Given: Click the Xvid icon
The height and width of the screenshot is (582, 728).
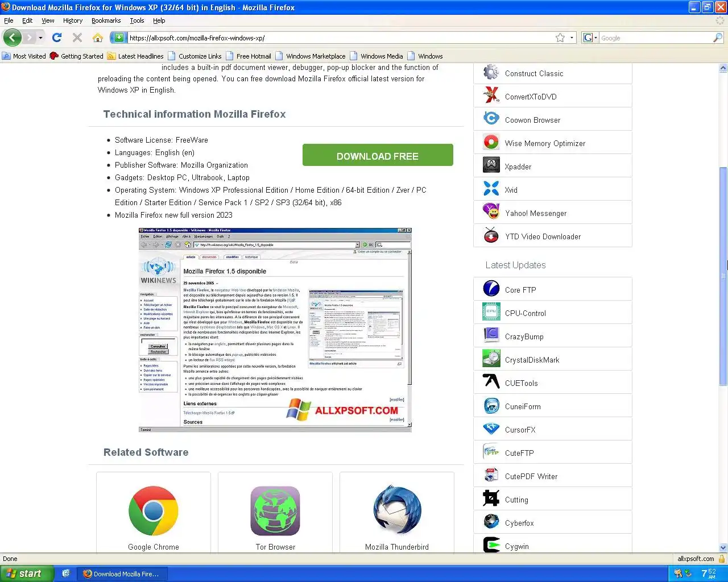Looking at the screenshot, I should 491,189.
